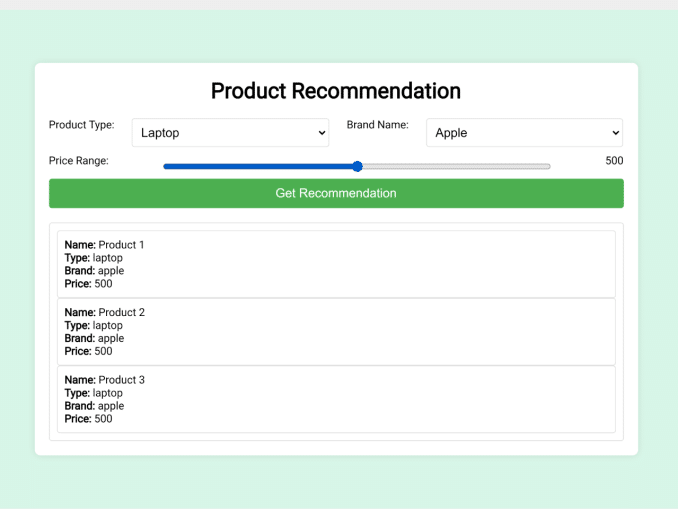The width and height of the screenshot is (678, 509).
Task: Select the Product 3 result card
Action: [336, 399]
